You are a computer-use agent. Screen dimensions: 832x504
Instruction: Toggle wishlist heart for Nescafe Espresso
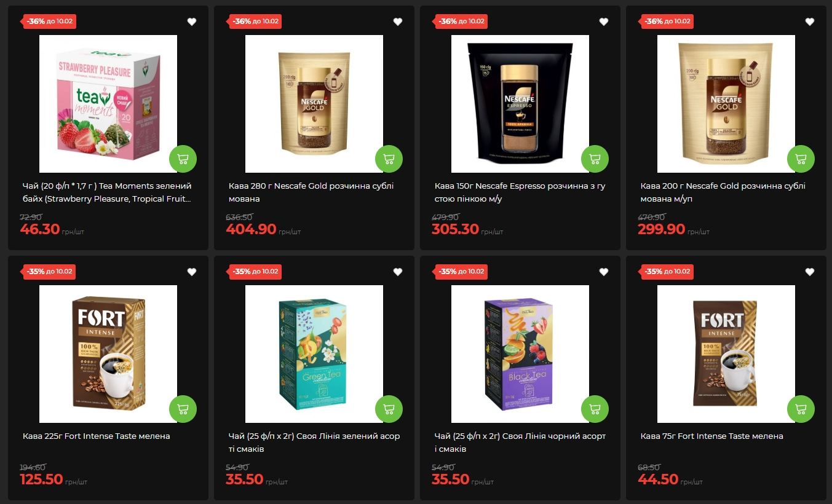pos(604,22)
